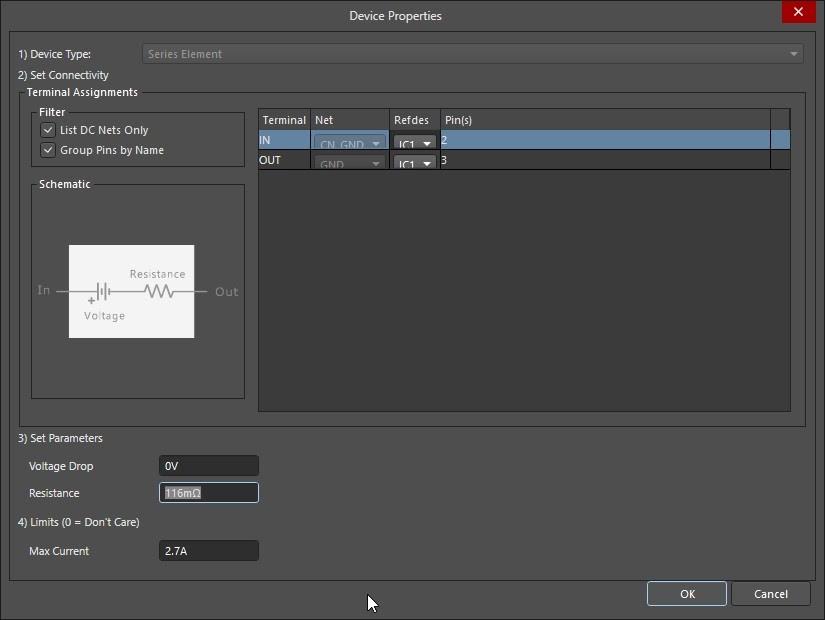
Task: Click the Resistance input field
Action: point(209,493)
